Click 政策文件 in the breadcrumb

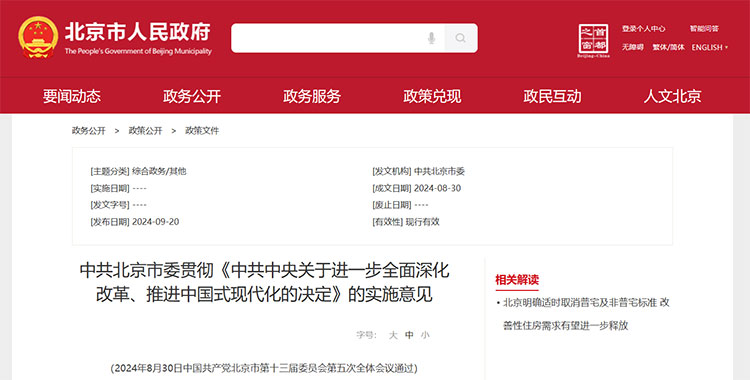[202, 131]
